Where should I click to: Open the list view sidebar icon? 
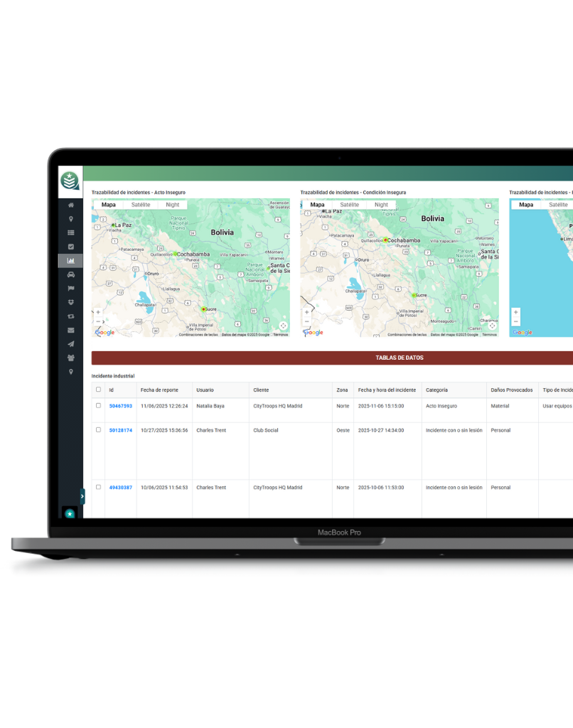point(70,232)
